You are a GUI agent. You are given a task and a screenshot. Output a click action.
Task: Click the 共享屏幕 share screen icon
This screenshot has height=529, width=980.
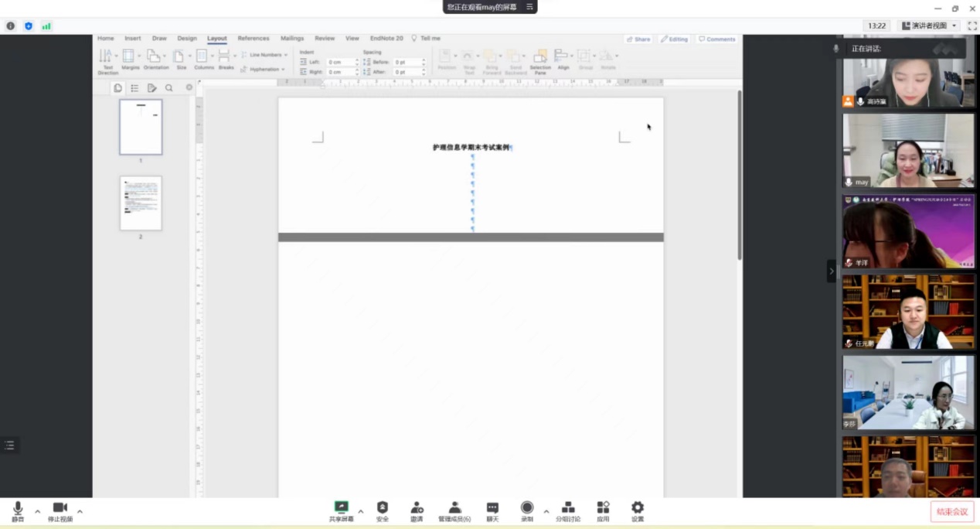[341, 508]
